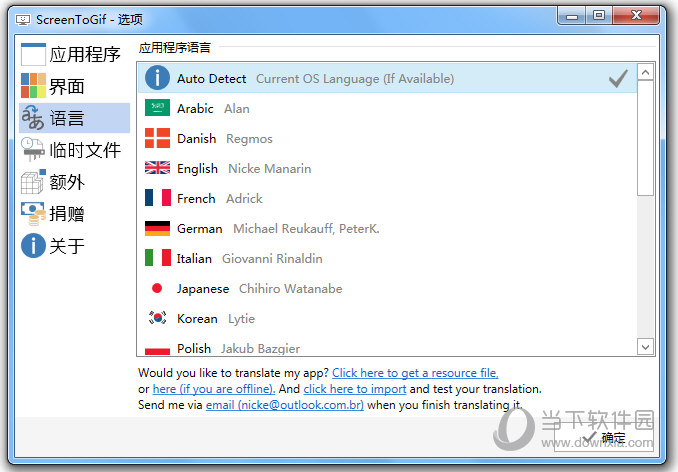Screen dimensions: 678x472
Task: Click the Auto Detect info icon
Action: [x=157, y=78]
